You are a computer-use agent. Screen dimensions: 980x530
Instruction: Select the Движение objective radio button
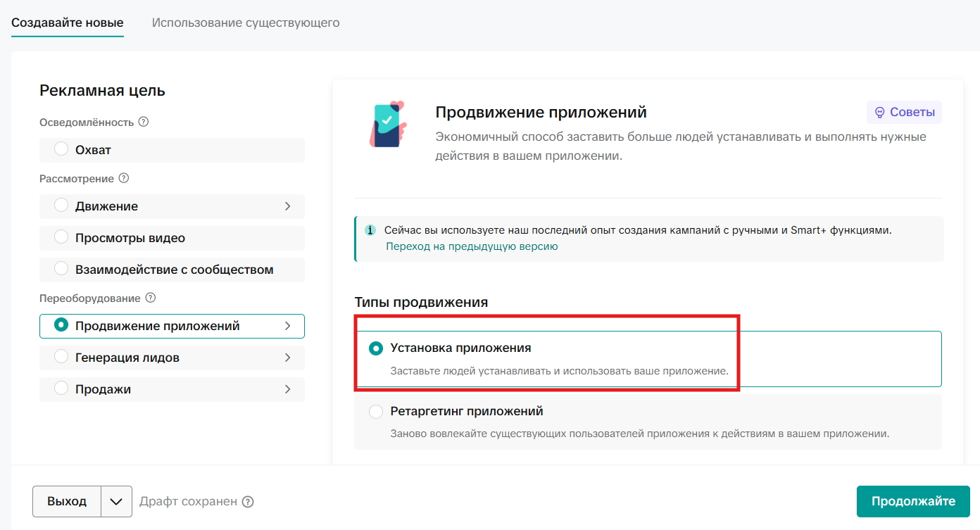point(61,206)
